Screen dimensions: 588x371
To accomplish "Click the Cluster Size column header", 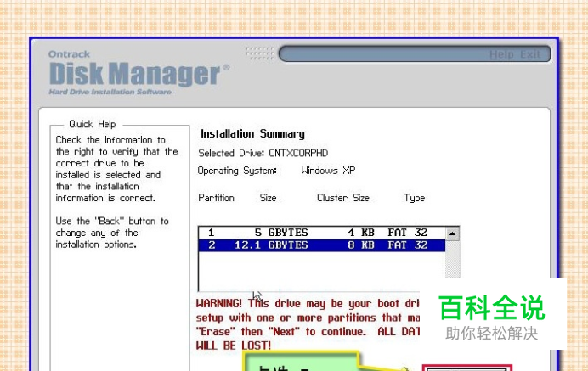I will click(343, 198).
